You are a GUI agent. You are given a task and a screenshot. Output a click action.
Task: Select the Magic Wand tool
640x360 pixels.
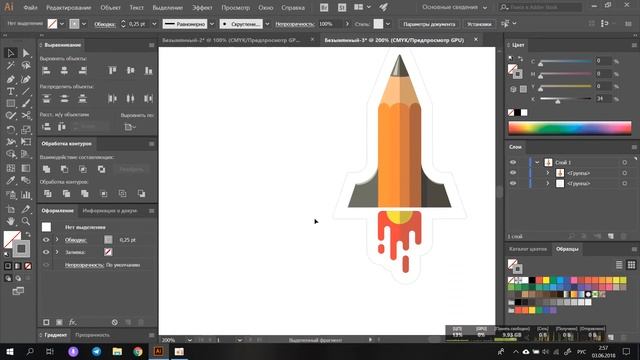[x=11, y=66]
